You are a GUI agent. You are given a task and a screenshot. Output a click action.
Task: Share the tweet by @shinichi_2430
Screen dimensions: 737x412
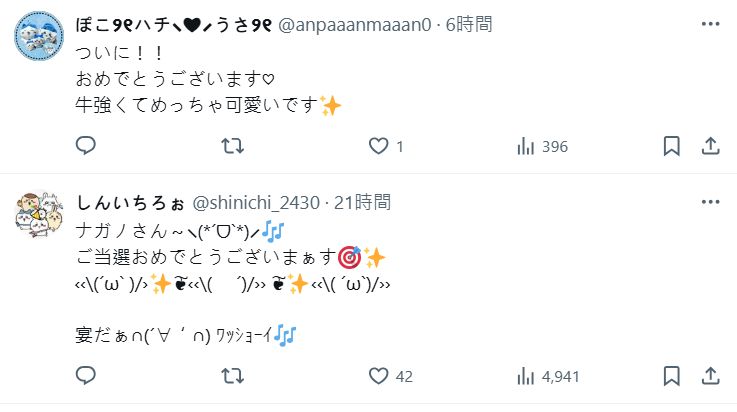click(x=710, y=377)
